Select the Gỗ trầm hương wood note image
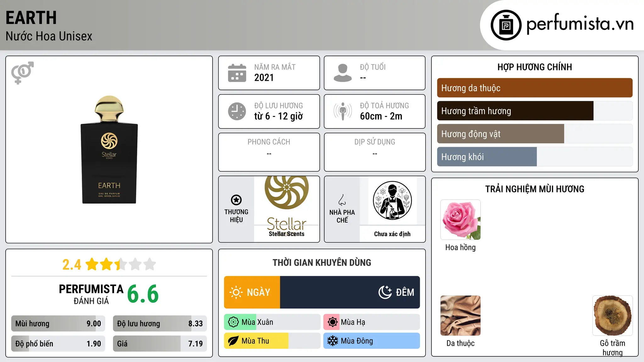Viewport: 644px width, 362px height. (x=613, y=315)
